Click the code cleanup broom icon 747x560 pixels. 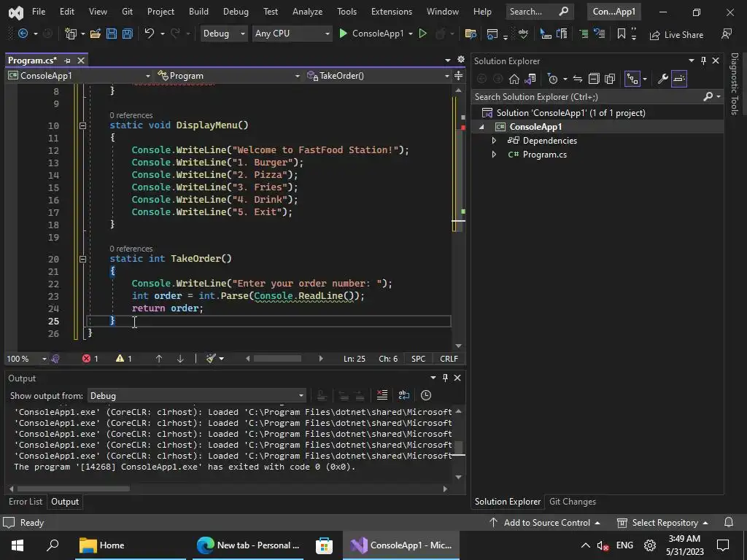211,359
